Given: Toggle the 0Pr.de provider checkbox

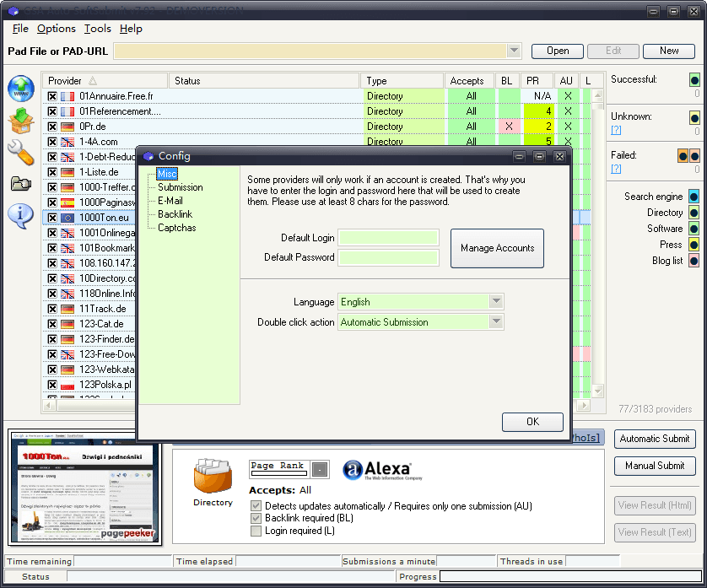Looking at the screenshot, I should pyautogui.click(x=52, y=127).
